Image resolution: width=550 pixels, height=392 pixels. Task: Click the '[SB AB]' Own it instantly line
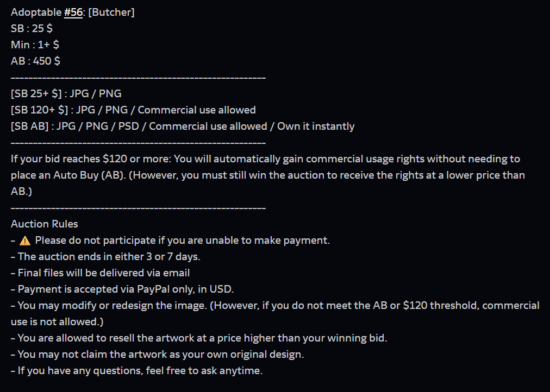click(x=183, y=126)
